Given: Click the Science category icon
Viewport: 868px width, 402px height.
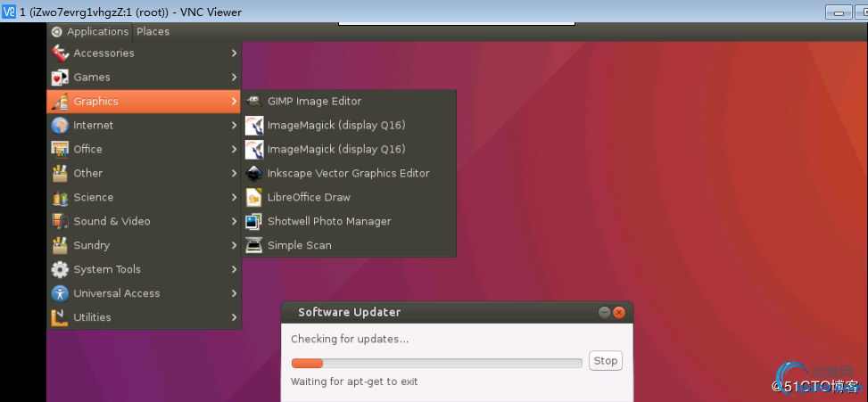Looking at the screenshot, I should coord(60,197).
